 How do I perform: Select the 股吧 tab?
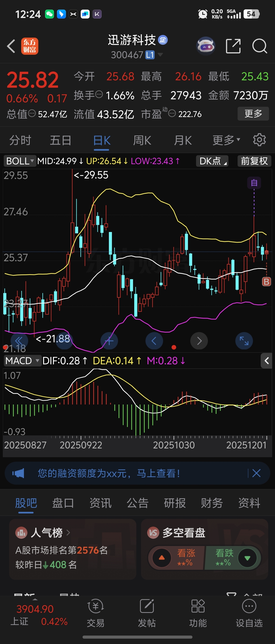click(26, 503)
